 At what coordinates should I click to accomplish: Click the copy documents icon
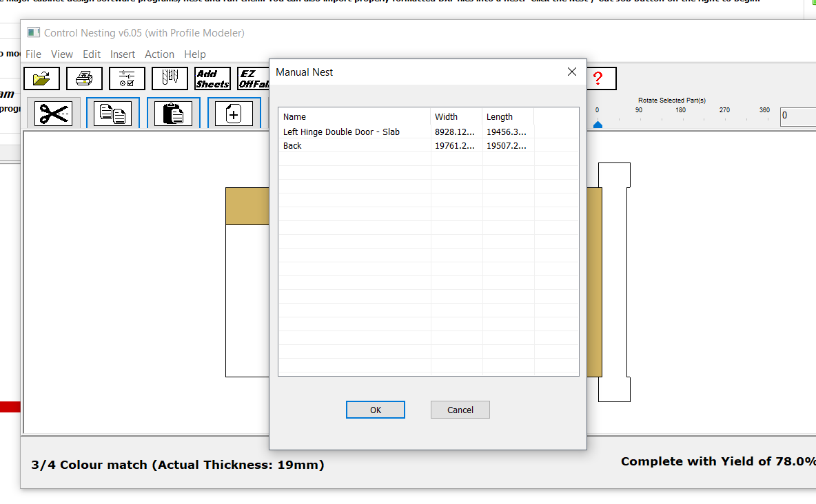click(x=113, y=114)
